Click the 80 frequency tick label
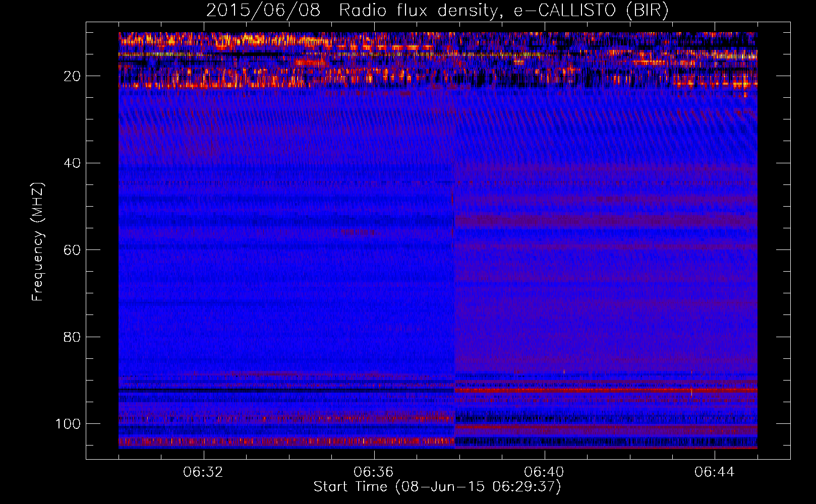 (72, 337)
